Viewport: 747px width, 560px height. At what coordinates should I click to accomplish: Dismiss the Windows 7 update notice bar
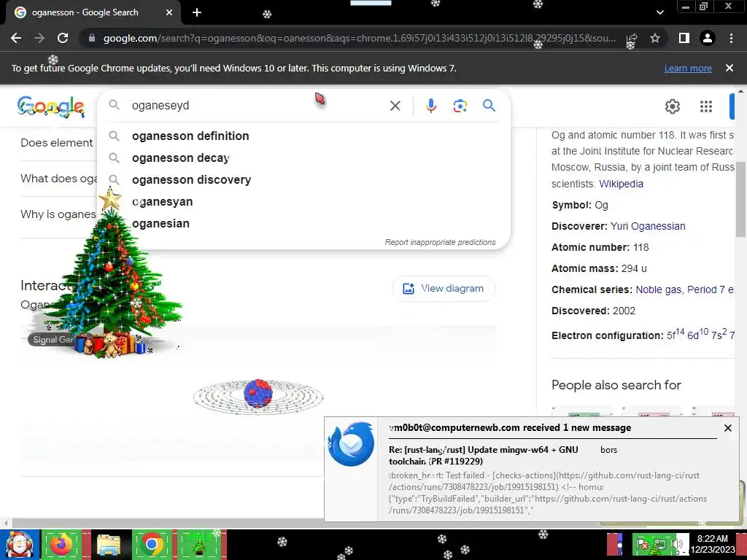click(x=729, y=68)
